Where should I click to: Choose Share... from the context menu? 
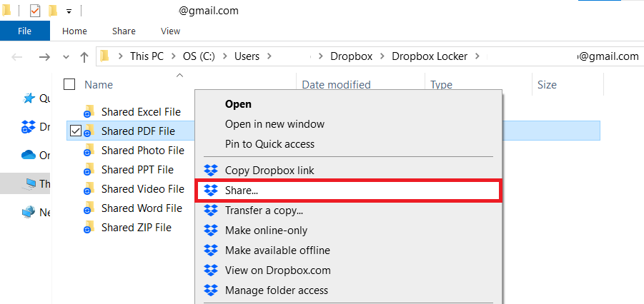[242, 191]
